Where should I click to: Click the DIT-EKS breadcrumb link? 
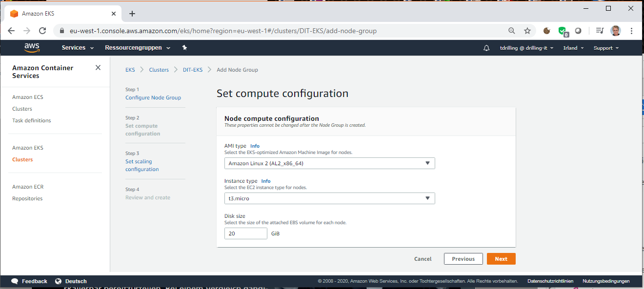(x=193, y=70)
